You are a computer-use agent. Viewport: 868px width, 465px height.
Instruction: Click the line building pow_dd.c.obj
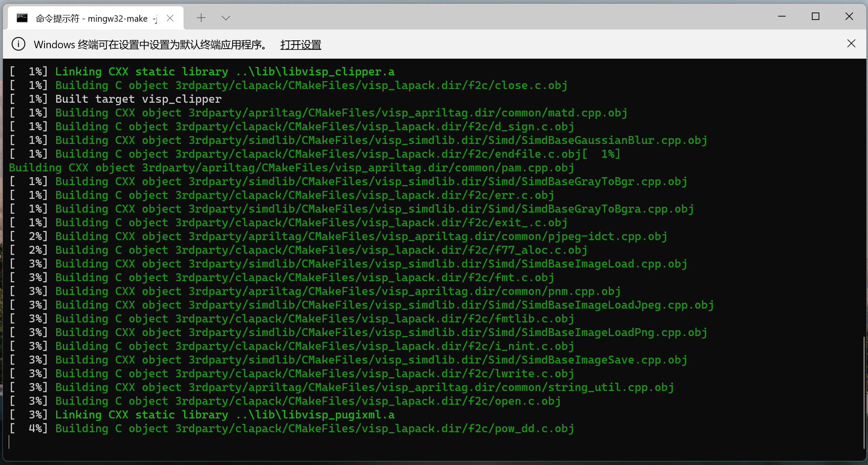pyautogui.click(x=292, y=428)
